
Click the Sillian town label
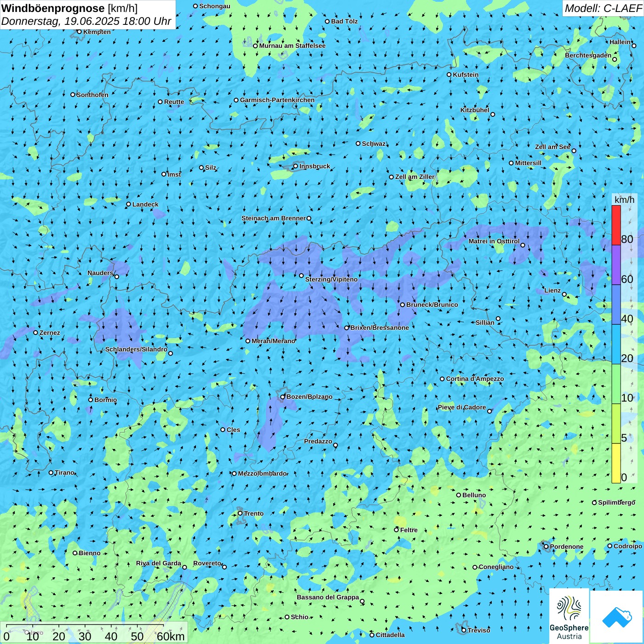click(485, 322)
